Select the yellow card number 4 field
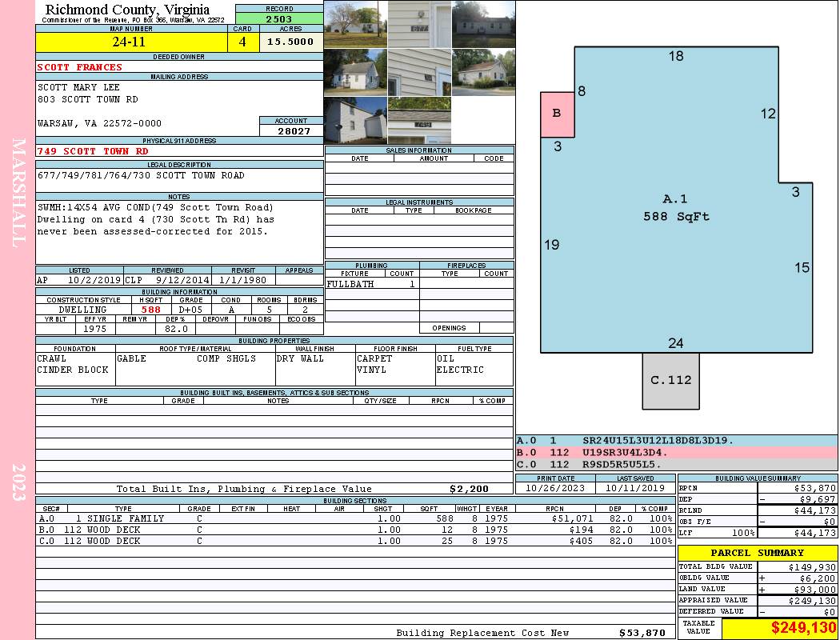The height and width of the screenshot is (640, 840). [242, 42]
